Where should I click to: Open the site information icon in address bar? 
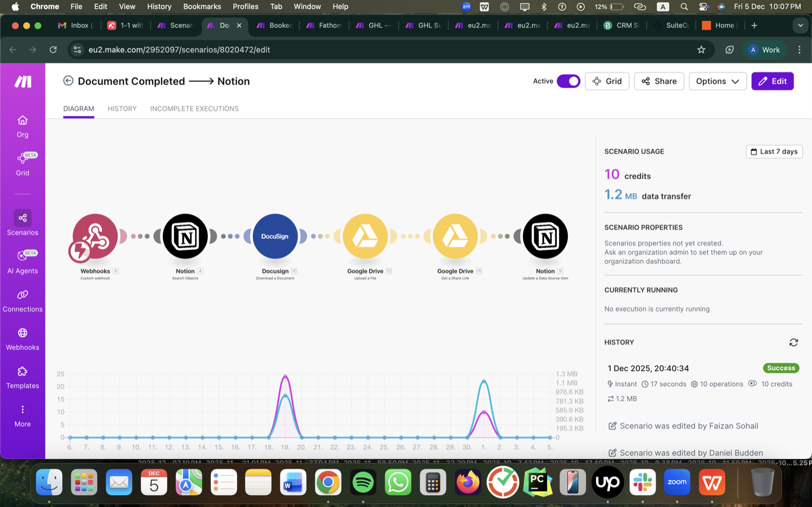click(77, 50)
